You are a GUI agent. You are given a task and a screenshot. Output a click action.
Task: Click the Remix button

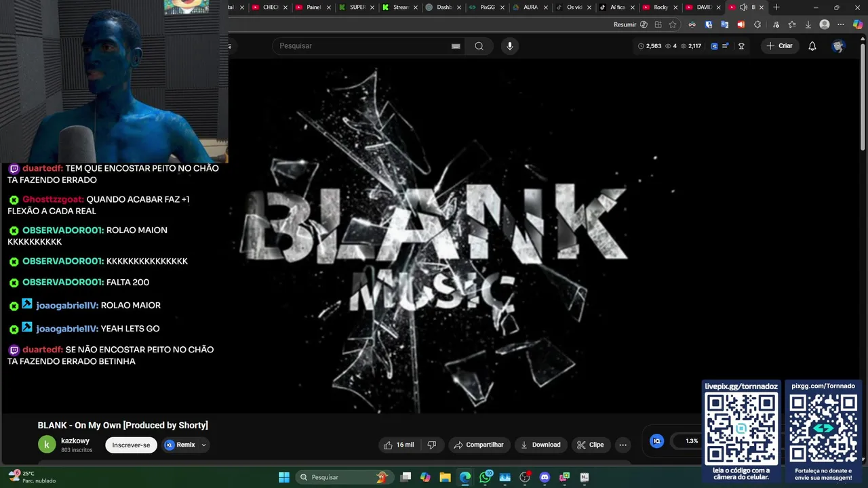[x=180, y=445]
